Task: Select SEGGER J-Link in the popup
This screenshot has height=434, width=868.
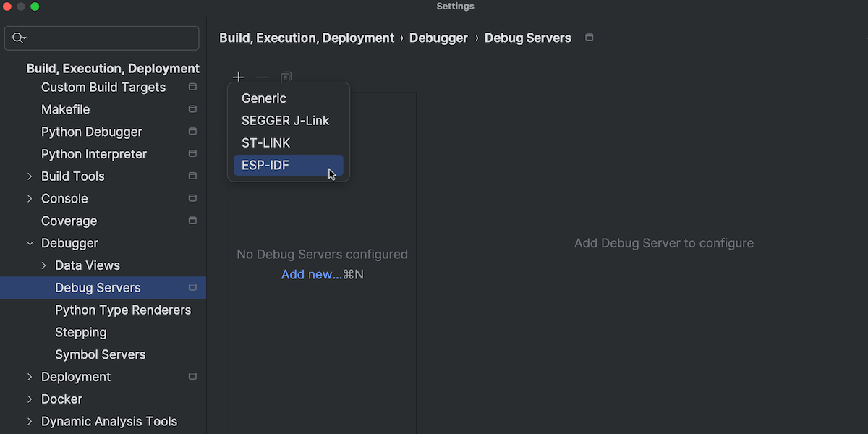Action: click(285, 121)
